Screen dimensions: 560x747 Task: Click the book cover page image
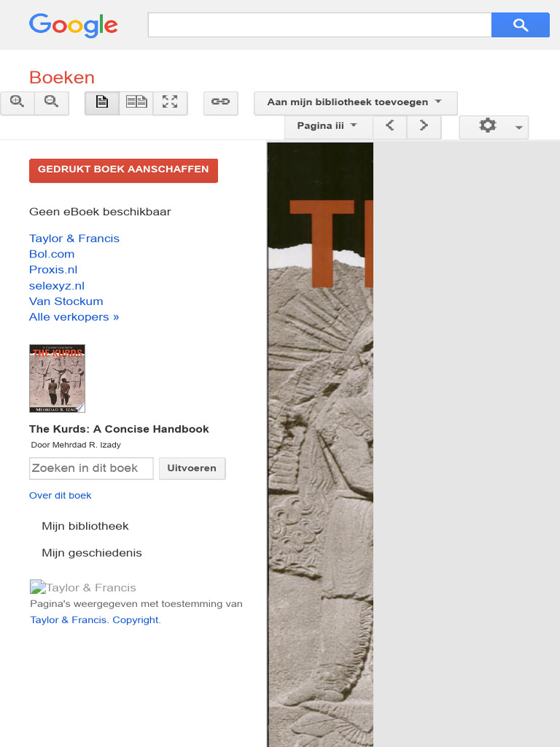click(321, 444)
